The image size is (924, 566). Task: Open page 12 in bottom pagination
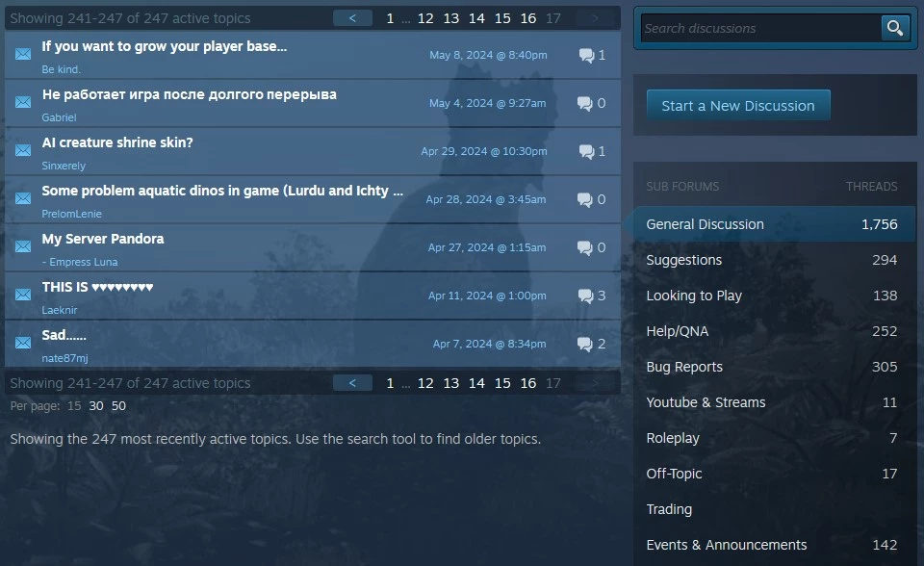pos(425,383)
